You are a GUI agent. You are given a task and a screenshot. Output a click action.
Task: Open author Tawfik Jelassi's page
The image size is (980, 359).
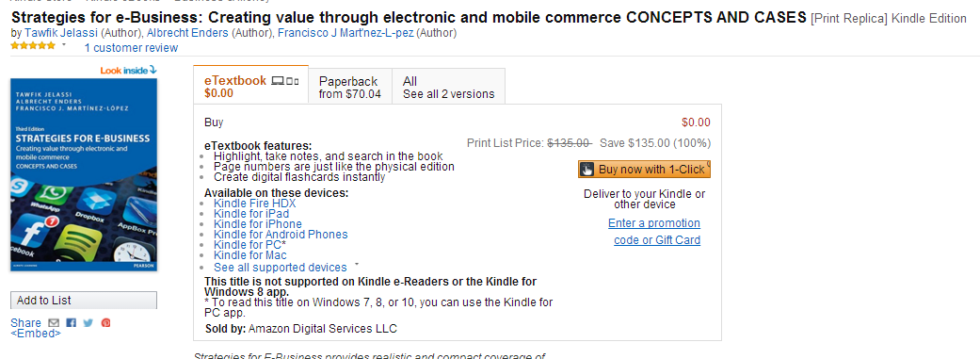coord(61,33)
